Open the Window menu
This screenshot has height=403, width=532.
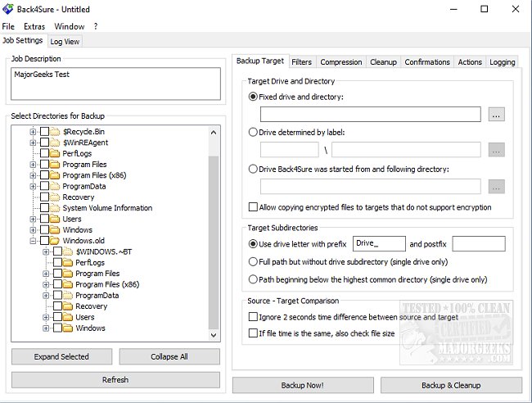70,26
